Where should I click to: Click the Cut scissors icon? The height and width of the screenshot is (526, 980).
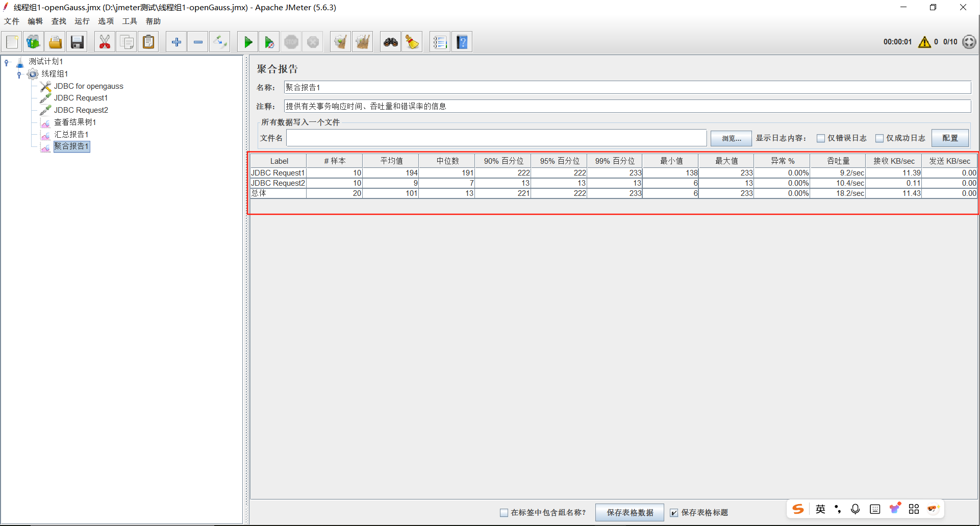pyautogui.click(x=105, y=42)
